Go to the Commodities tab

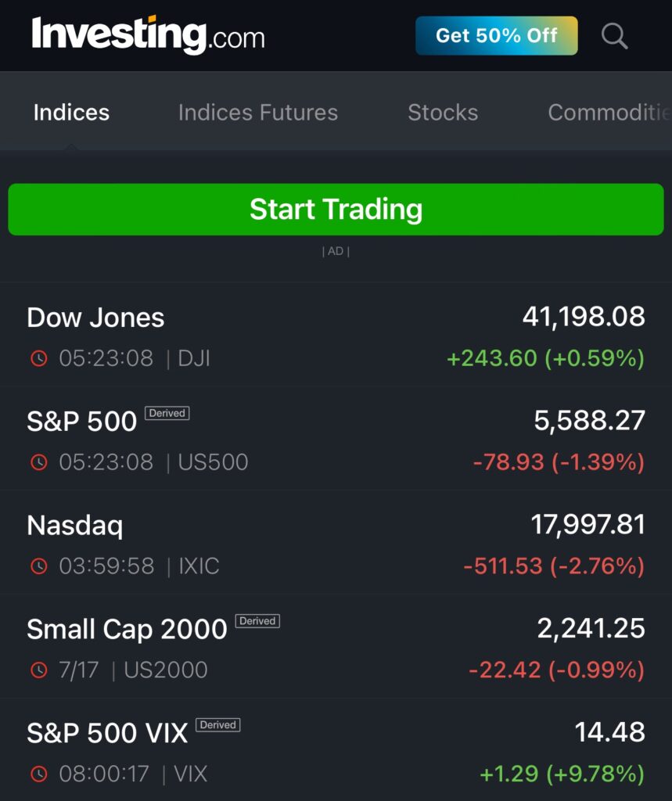tap(609, 113)
